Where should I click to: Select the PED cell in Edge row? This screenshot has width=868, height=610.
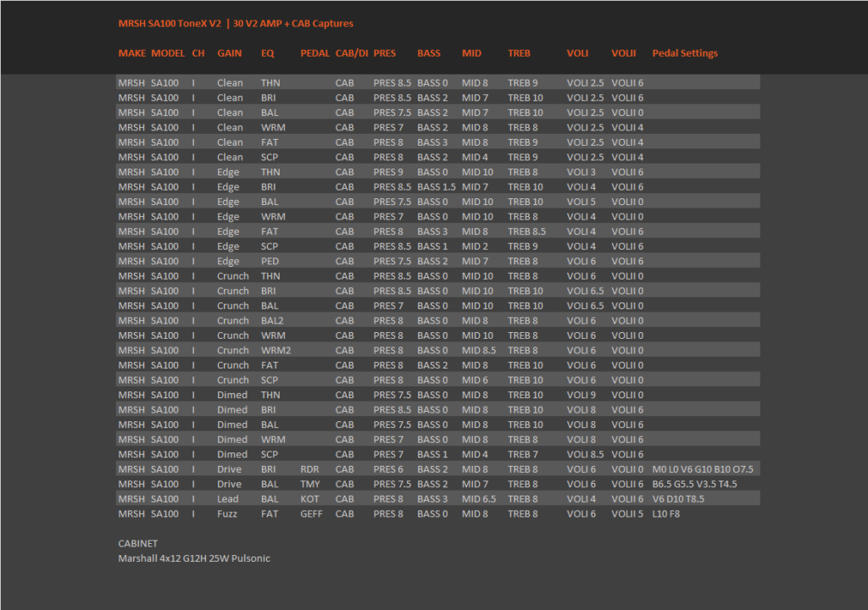pos(270,262)
